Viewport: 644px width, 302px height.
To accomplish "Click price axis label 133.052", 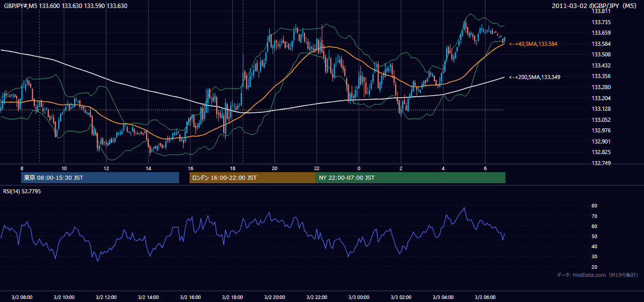I will click(601, 120).
